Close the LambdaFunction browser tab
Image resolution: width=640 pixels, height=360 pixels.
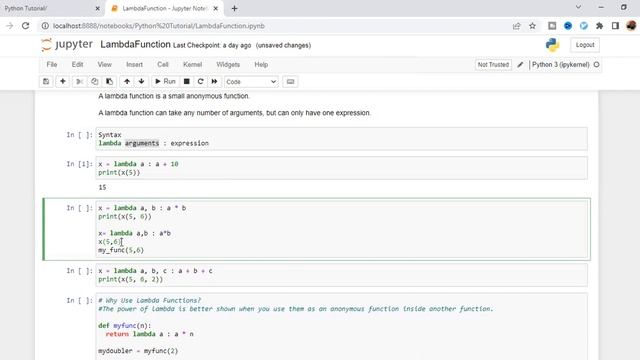(x=216, y=8)
